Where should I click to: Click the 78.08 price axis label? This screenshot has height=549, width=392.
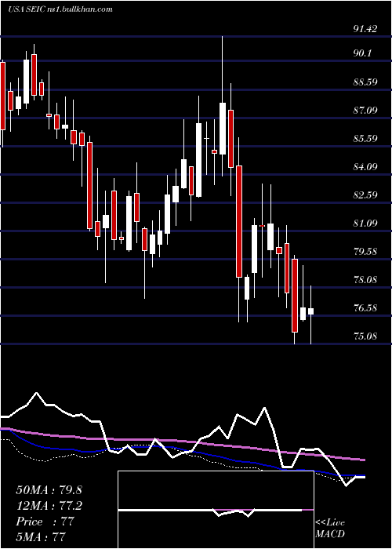tap(365, 280)
